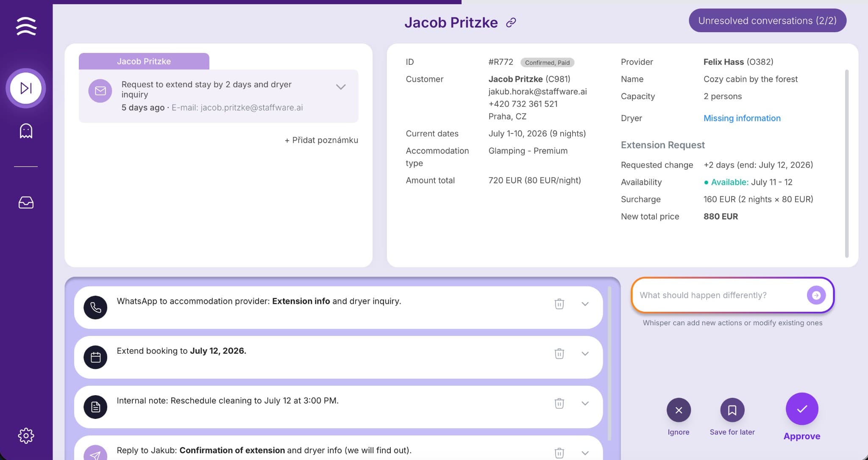Viewport: 868px width, 460px height.
Task: Expand the Extend booking action details
Action: pos(586,353)
